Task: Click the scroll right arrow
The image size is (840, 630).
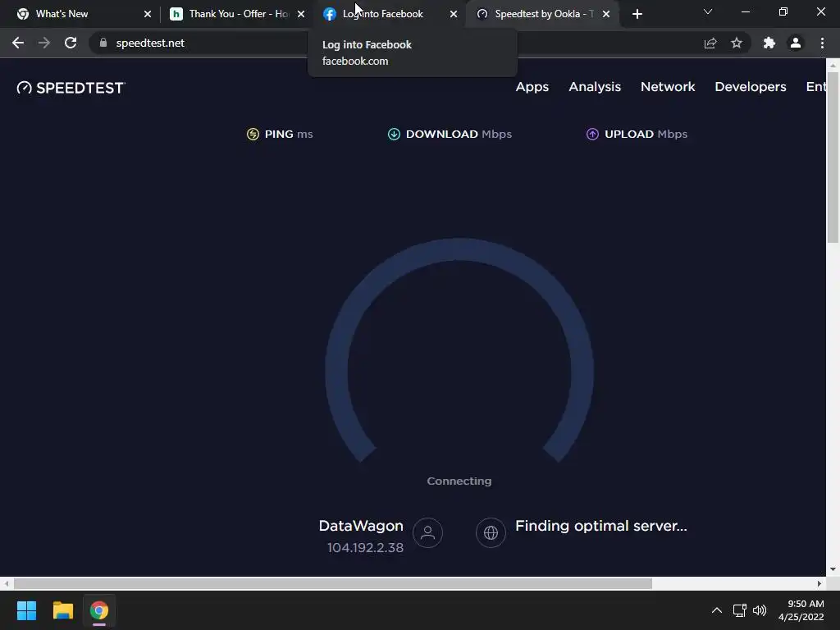Action: click(819, 583)
